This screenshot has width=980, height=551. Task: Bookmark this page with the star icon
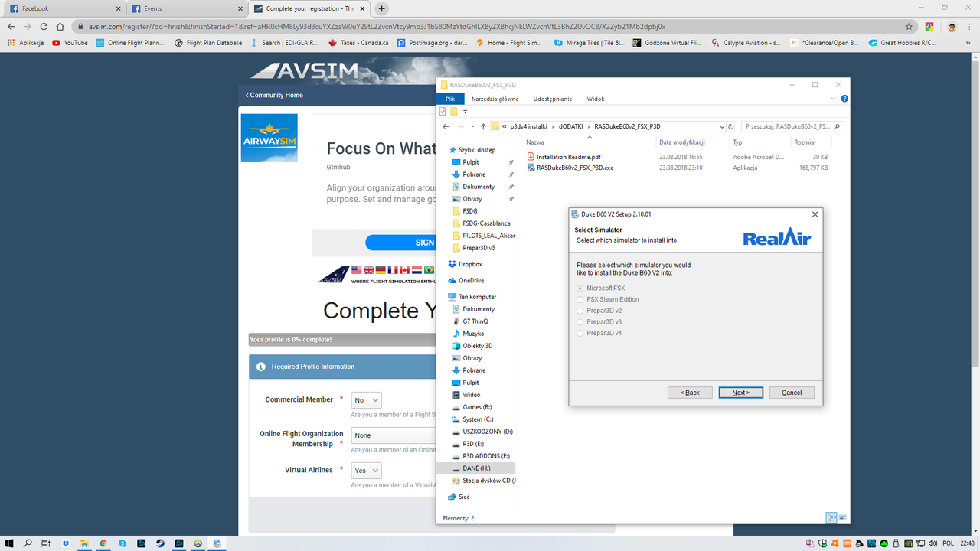[x=909, y=26]
